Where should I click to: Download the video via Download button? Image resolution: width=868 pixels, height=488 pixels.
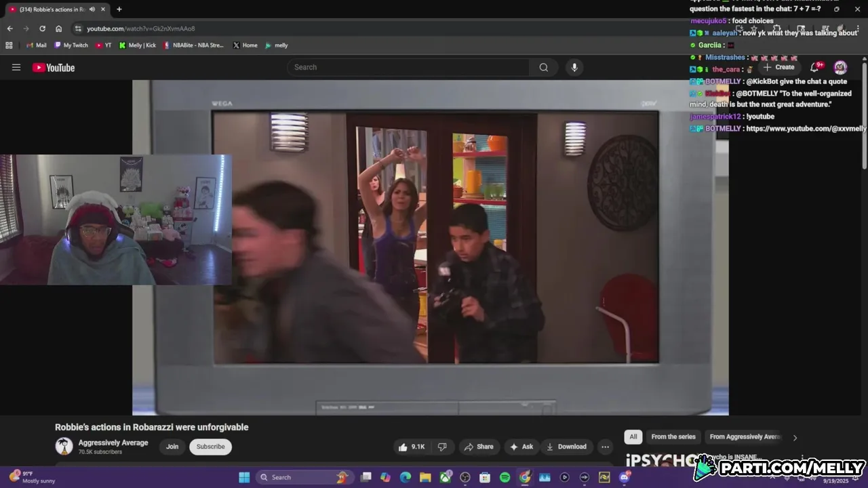click(566, 447)
